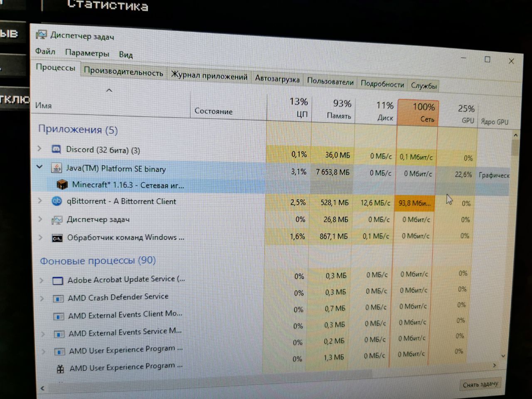The height and width of the screenshot is (399, 532).
Task: Click the Графическ GPU engine cell
Action: pyautogui.click(x=494, y=175)
